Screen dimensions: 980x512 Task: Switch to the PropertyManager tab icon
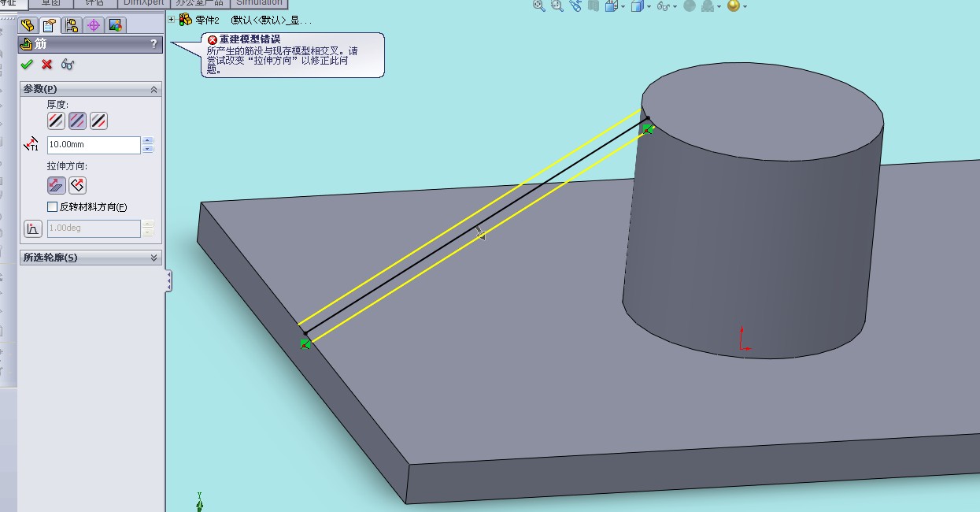[50, 25]
